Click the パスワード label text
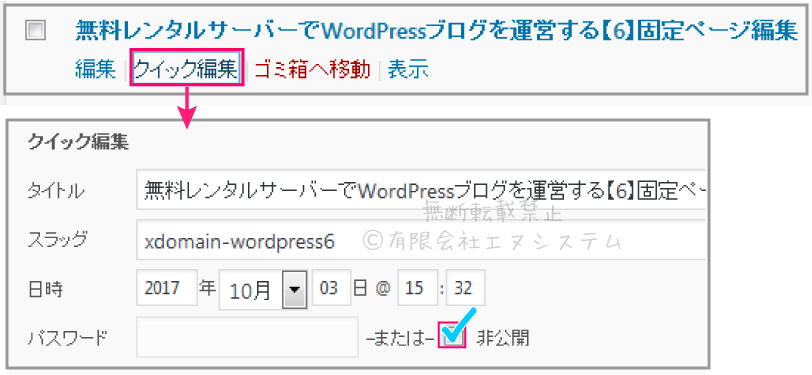The height and width of the screenshot is (375, 812). pos(67,339)
